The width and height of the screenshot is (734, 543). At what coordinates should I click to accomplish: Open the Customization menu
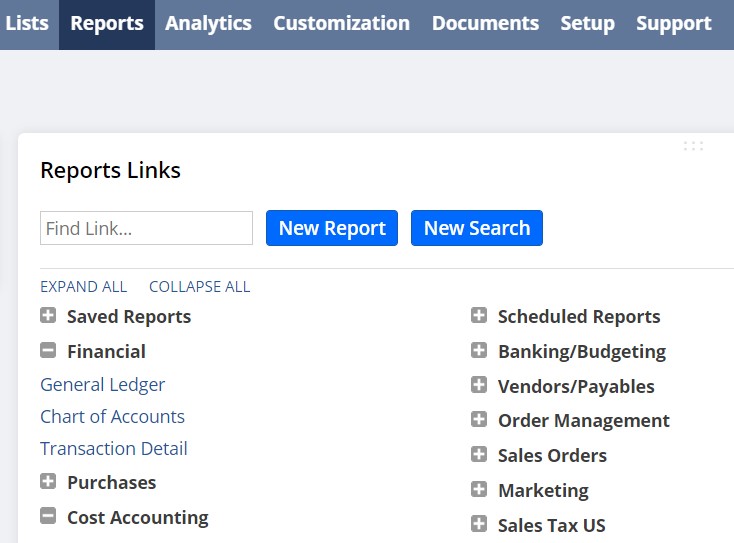[x=341, y=23]
